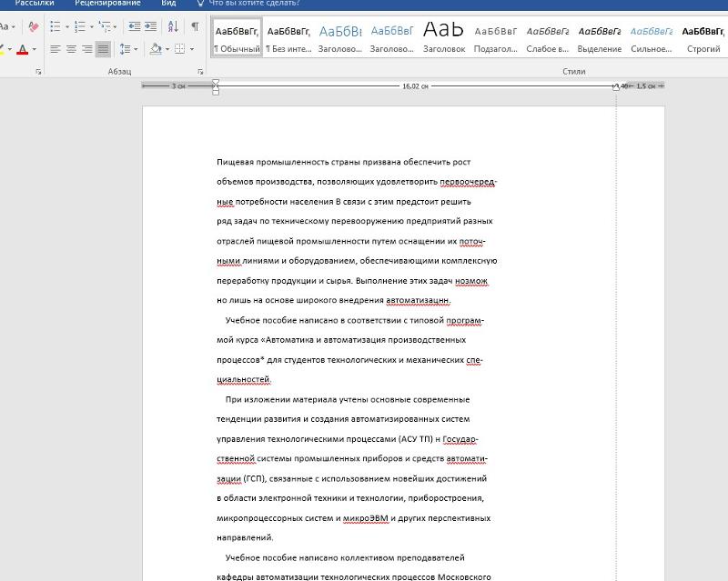Center-align the paragraph text
Viewport: 728px width, 581px height.
pos(71,48)
